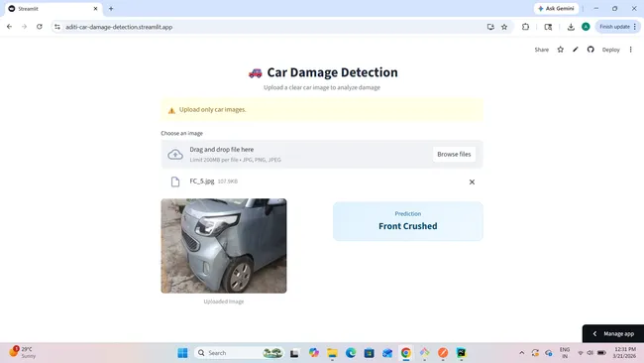Viewport: 644px width, 363px height.
Task: Click the edit pencil icon
Action: click(x=576, y=50)
